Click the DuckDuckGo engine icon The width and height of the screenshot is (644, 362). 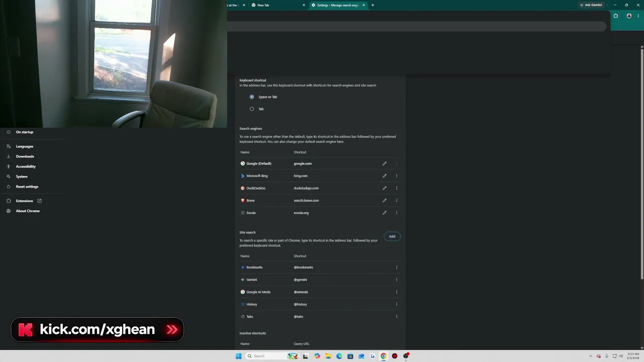tap(243, 188)
